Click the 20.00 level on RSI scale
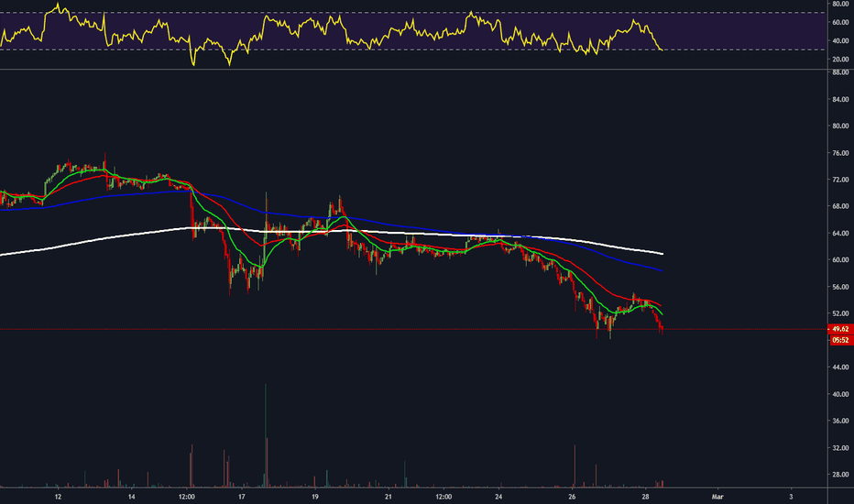854x504 pixels. click(840, 59)
